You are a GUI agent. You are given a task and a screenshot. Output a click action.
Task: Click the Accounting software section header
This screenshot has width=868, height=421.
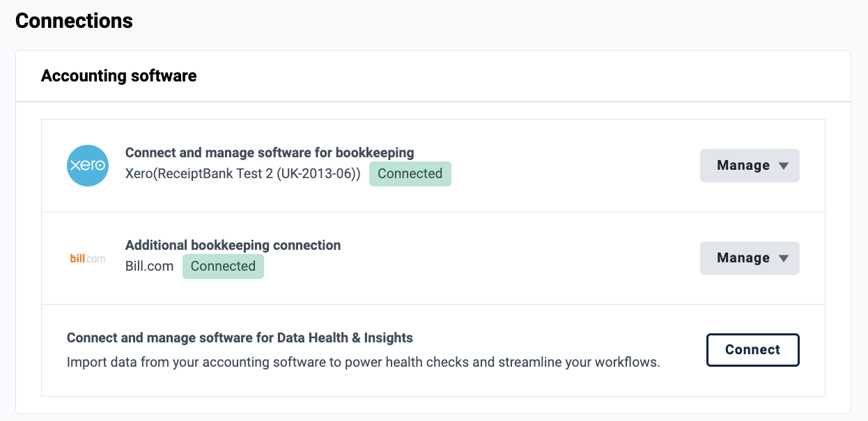119,76
